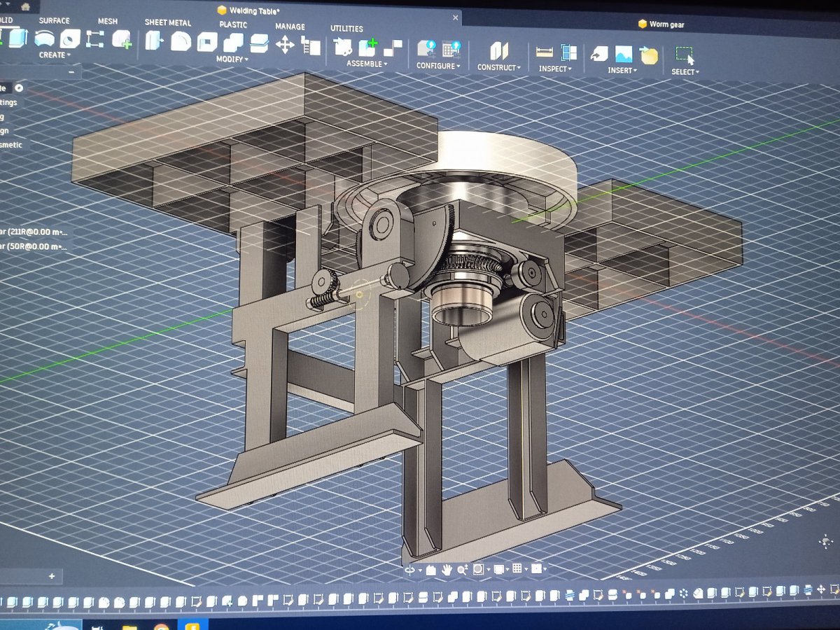Open the CREATE dropdown menu
840x630 pixels.
coord(55,55)
